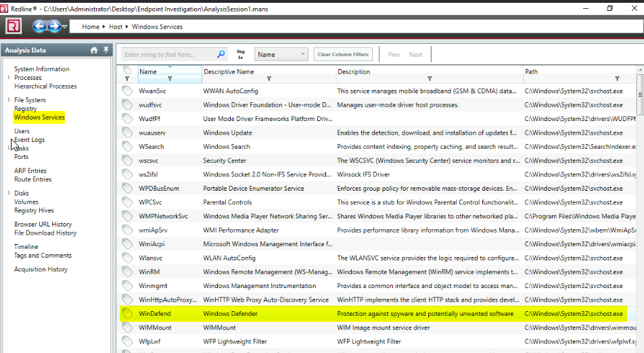Tag the Winmgmt service row
Screen dimensions: 644x353
(x=127, y=285)
